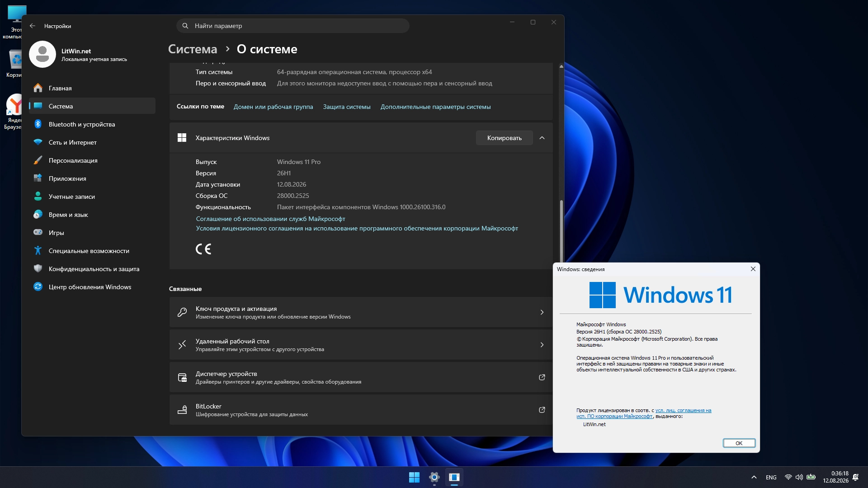Click the Windows 11 Pro edition value
Image resolution: width=868 pixels, height=488 pixels.
point(299,162)
